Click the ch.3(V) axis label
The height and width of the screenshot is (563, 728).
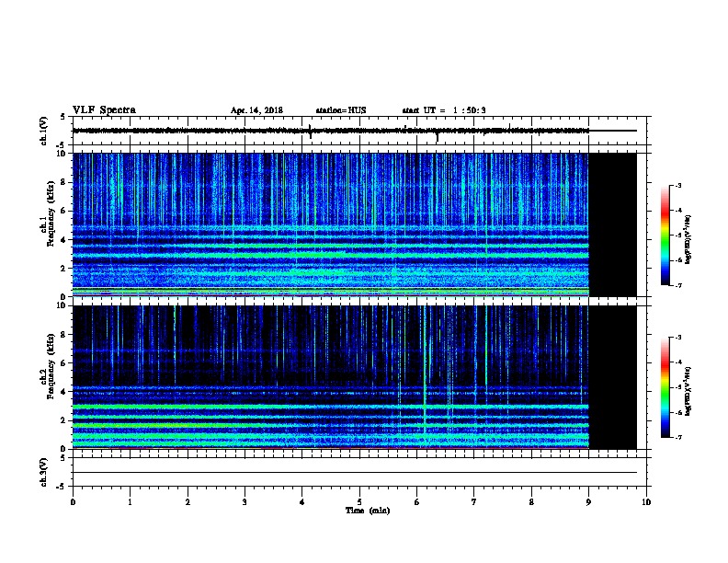43,473
